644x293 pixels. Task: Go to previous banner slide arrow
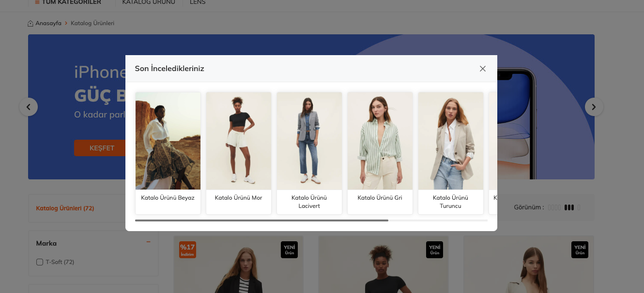click(x=29, y=107)
